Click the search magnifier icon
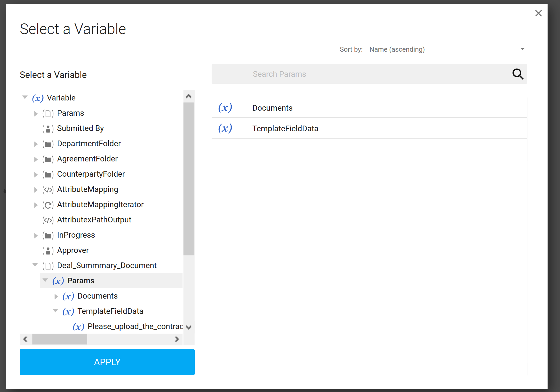This screenshot has height=392, width=560. [x=518, y=74]
